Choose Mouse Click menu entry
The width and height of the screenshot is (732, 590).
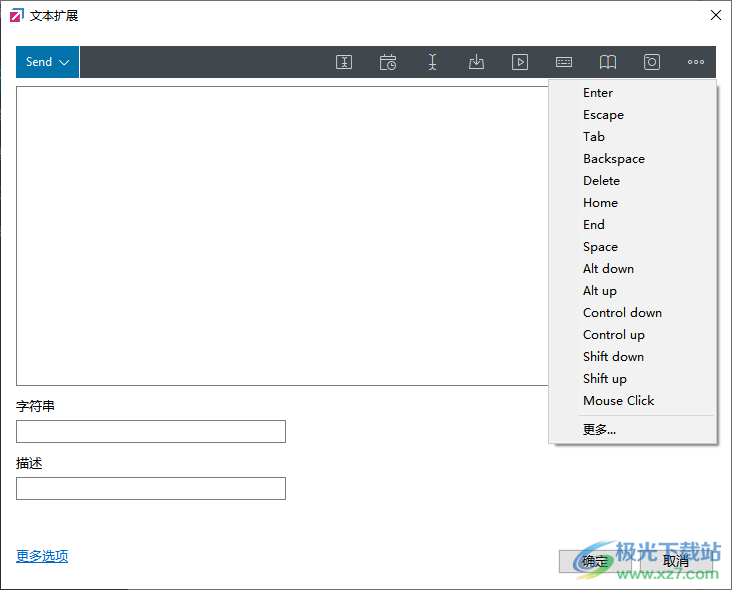tap(633, 400)
